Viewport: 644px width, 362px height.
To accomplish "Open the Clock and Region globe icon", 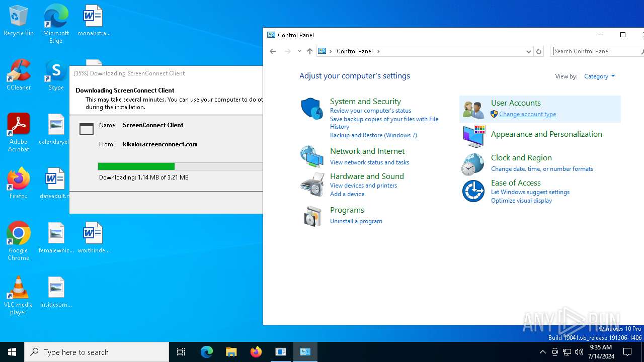I will point(473,164).
